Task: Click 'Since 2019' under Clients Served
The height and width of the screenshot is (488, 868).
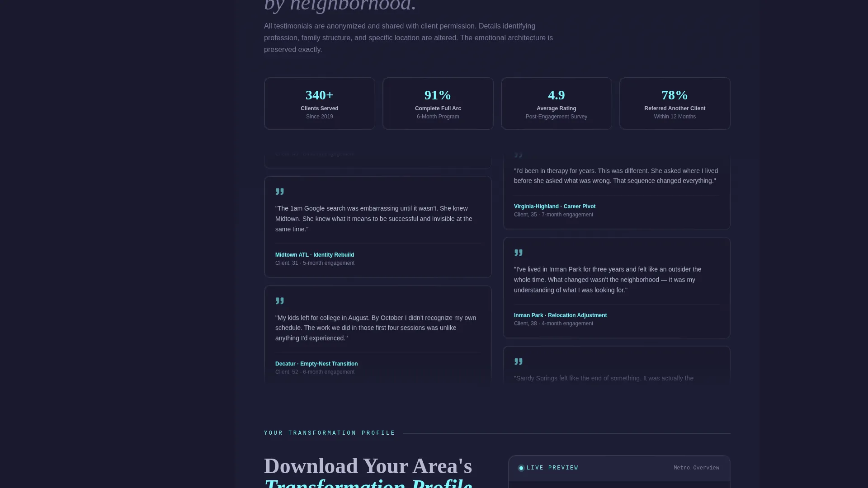Action: 320,117
